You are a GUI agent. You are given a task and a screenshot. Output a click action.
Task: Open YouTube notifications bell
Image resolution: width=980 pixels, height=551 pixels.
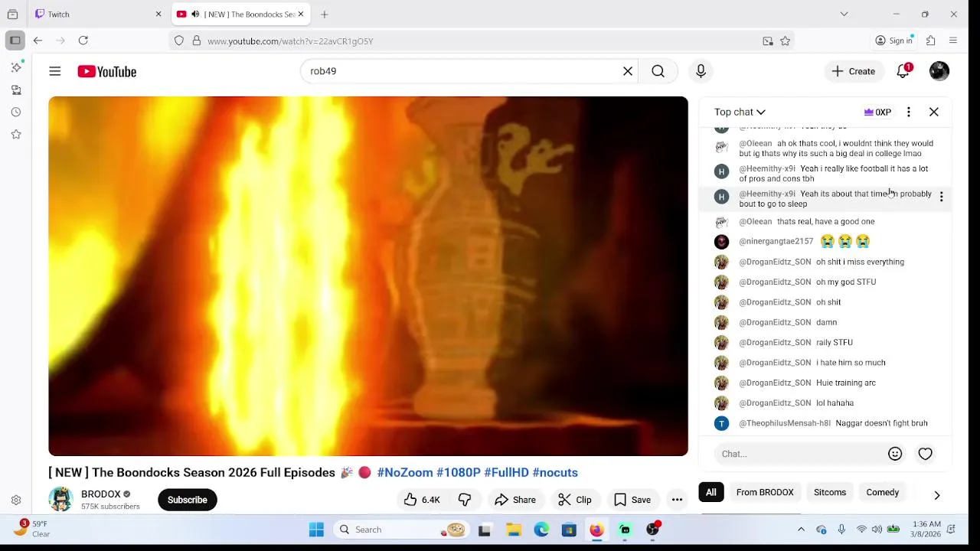(903, 71)
